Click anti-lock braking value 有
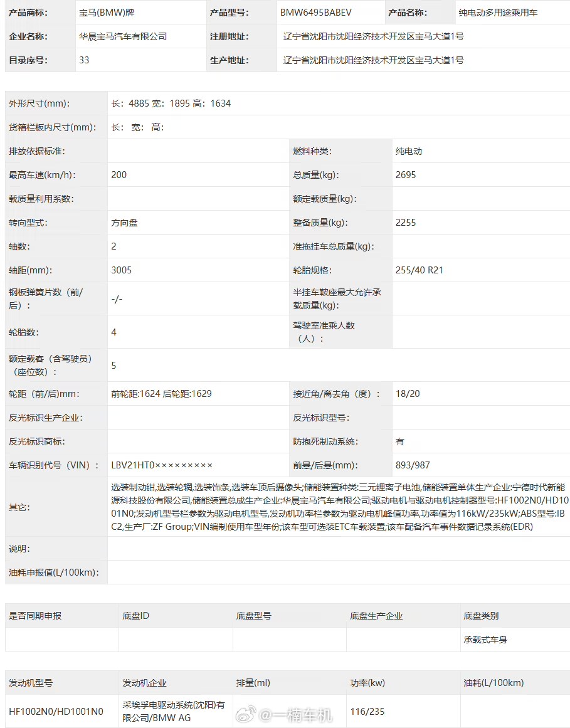Image resolution: width=570 pixels, height=728 pixels. [399, 441]
